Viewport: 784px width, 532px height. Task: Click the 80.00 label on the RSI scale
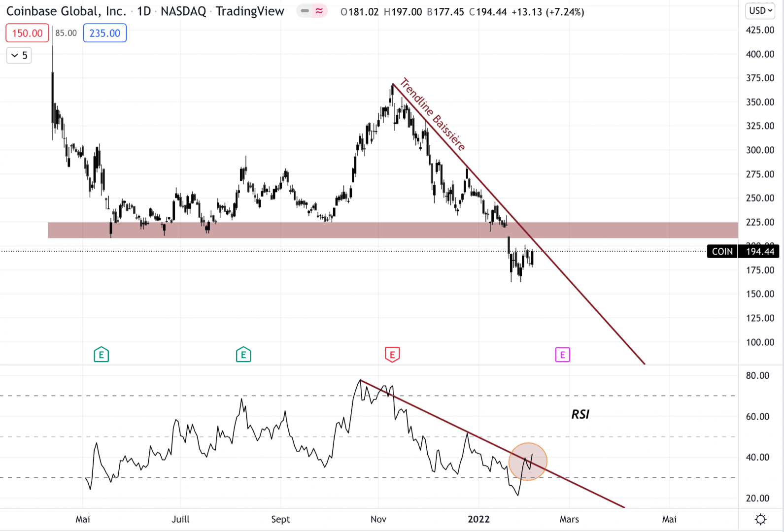757,375
